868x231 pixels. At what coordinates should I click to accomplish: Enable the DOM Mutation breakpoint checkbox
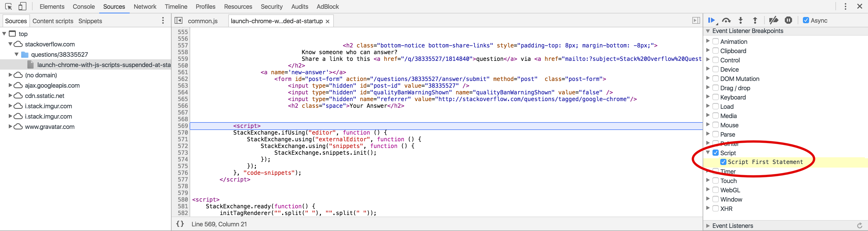(716, 79)
